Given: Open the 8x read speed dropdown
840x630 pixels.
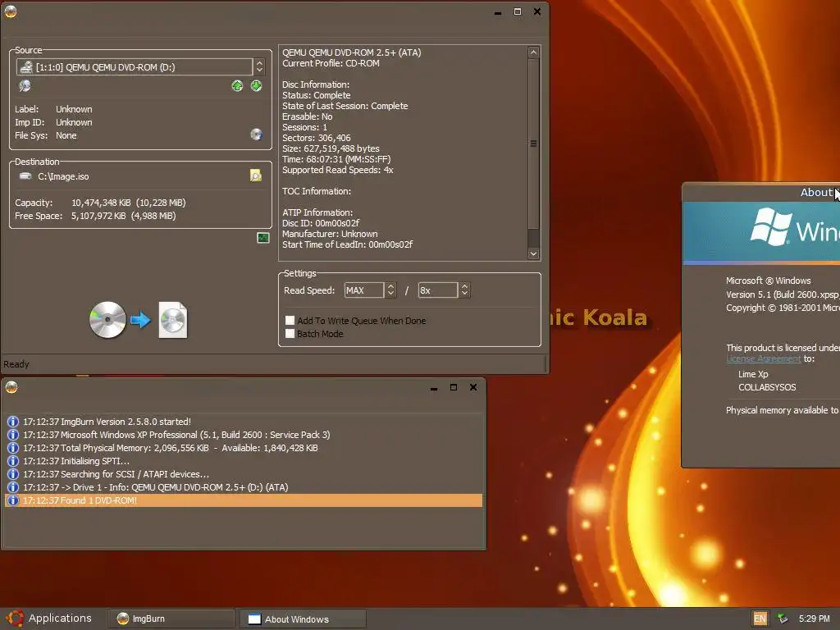Looking at the screenshot, I should click(464, 290).
